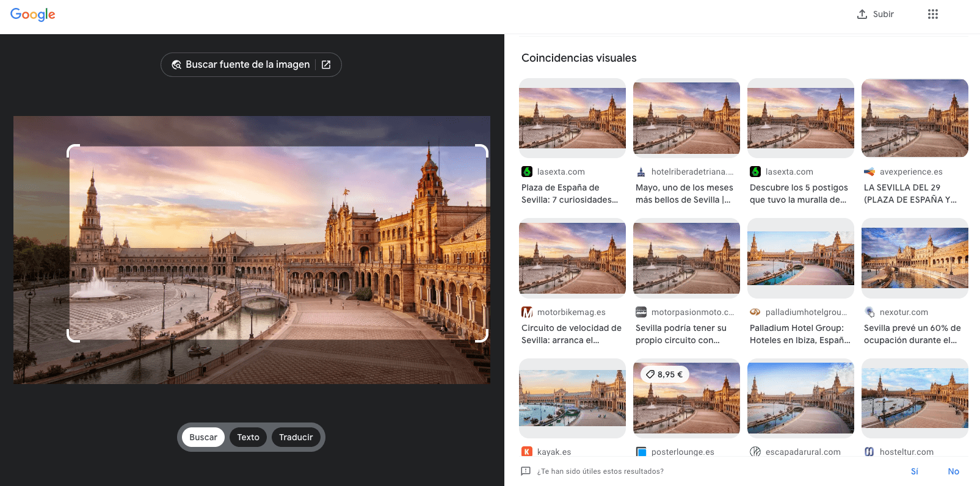Click the escapadarural.com favicon
The height and width of the screenshot is (486, 980).
pos(755,452)
